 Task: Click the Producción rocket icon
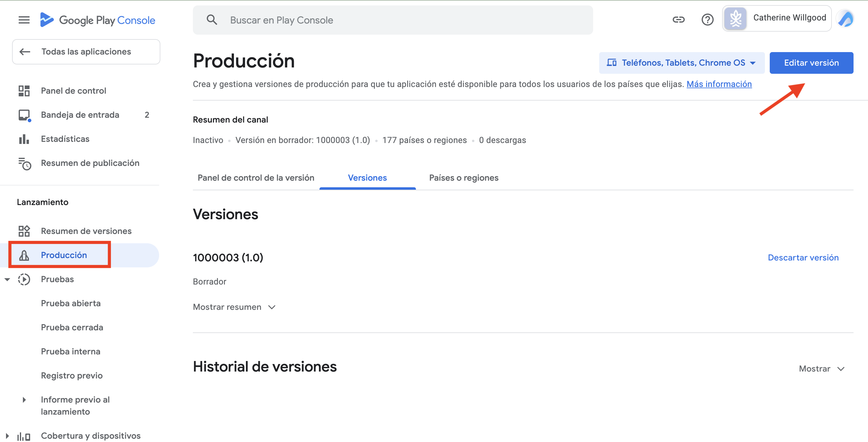24,255
